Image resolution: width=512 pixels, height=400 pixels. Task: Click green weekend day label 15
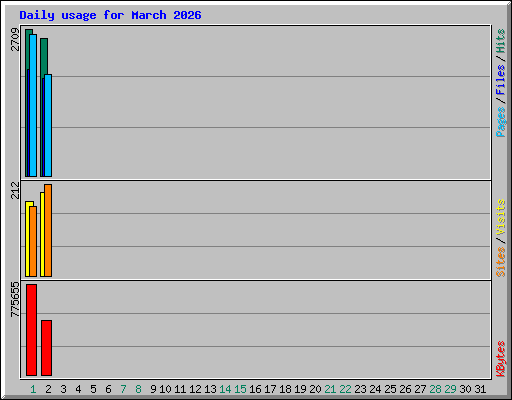click(x=240, y=389)
